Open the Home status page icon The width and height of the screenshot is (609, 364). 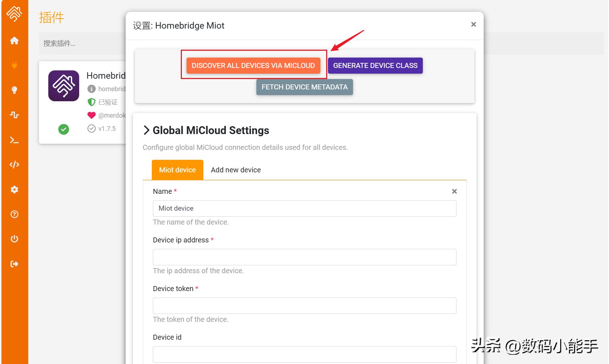point(14,40)
